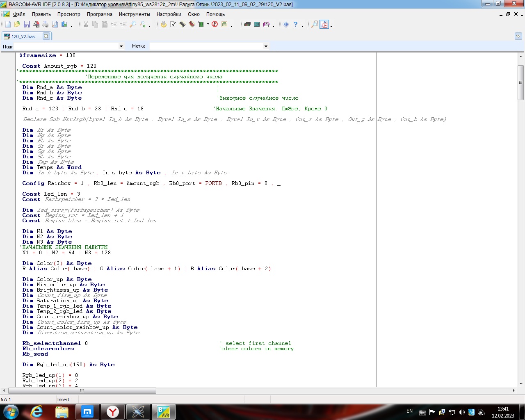
Task: Click the 'Const Amount_rgb = 120' code line
Action: pos(59,66)
